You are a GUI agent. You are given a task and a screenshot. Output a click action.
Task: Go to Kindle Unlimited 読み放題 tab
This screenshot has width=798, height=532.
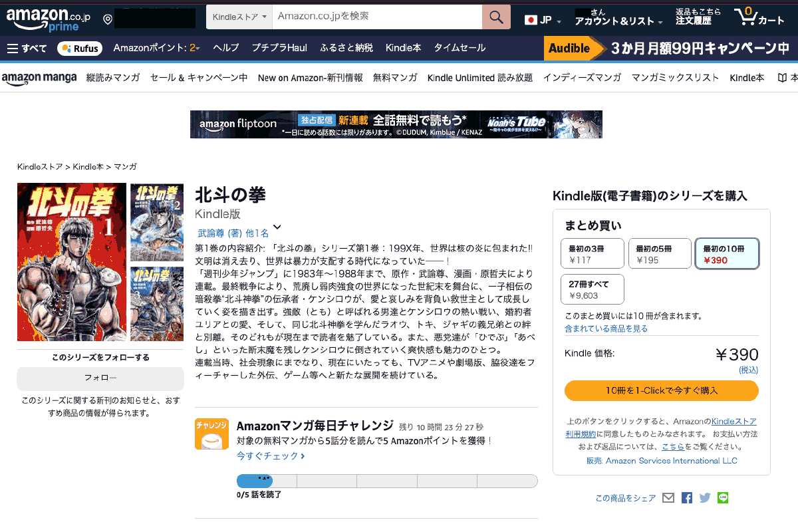pyautogui.click(x=480, y=78)
